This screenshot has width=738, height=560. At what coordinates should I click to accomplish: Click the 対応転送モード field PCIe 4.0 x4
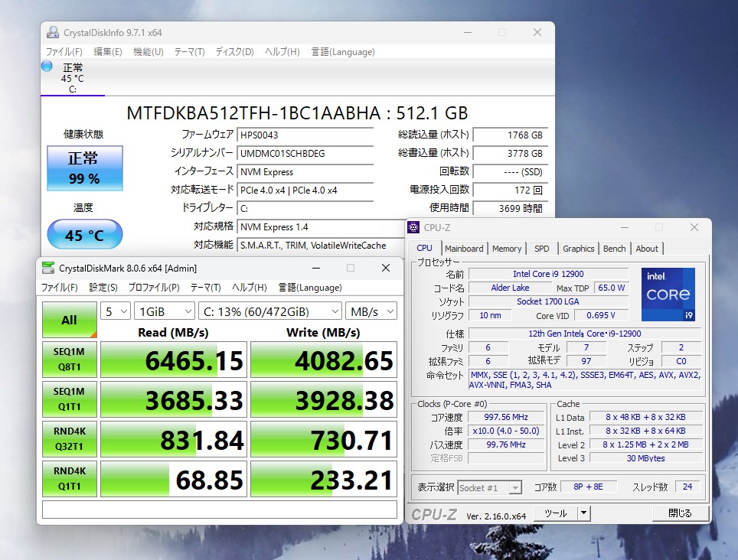click(x=305, y=190)
